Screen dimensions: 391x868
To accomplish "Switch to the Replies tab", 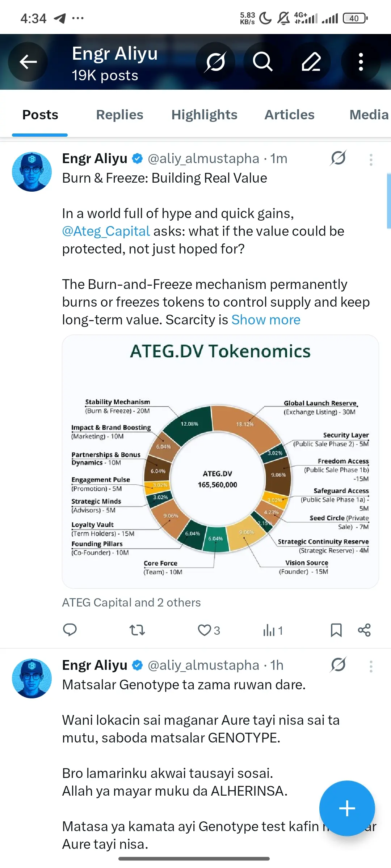I will tap(119, 115).
